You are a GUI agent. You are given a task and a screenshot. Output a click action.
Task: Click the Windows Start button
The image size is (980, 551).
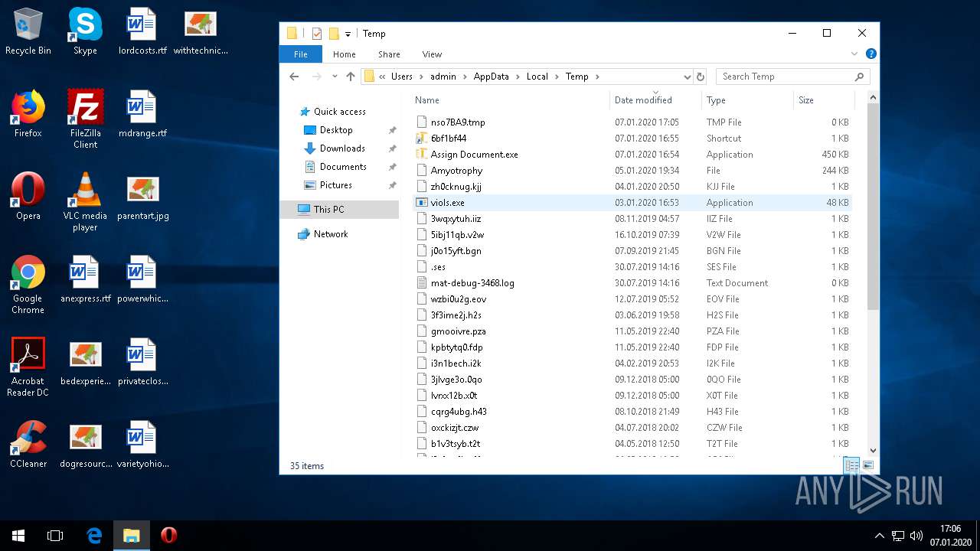18,536
